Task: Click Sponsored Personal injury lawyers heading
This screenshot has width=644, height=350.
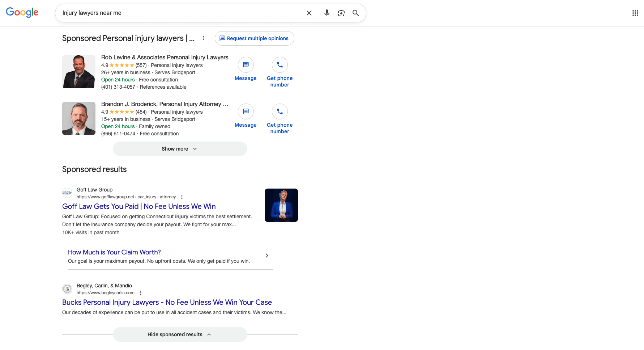Action: tap(128, 38)
